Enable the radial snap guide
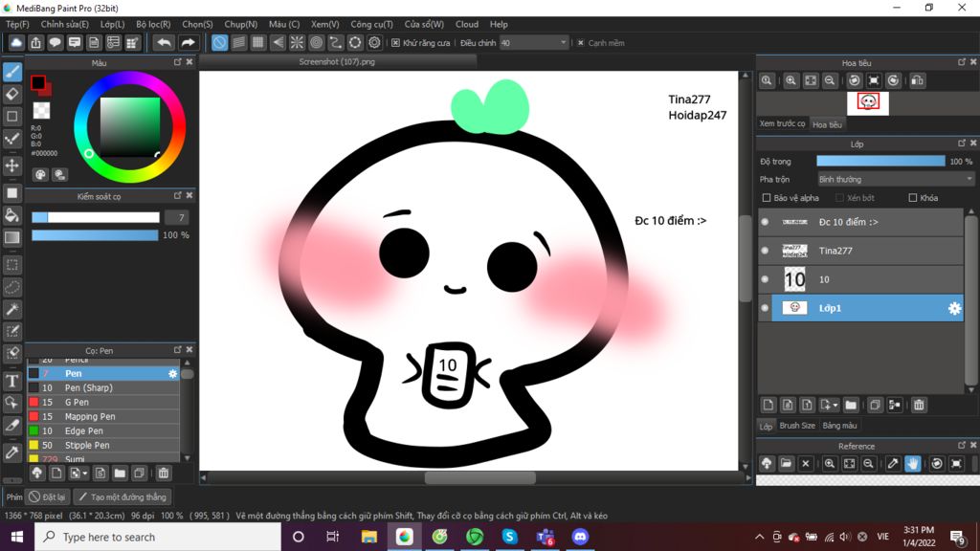The height and width of the screenshot is (551, 980). [297, 42]
